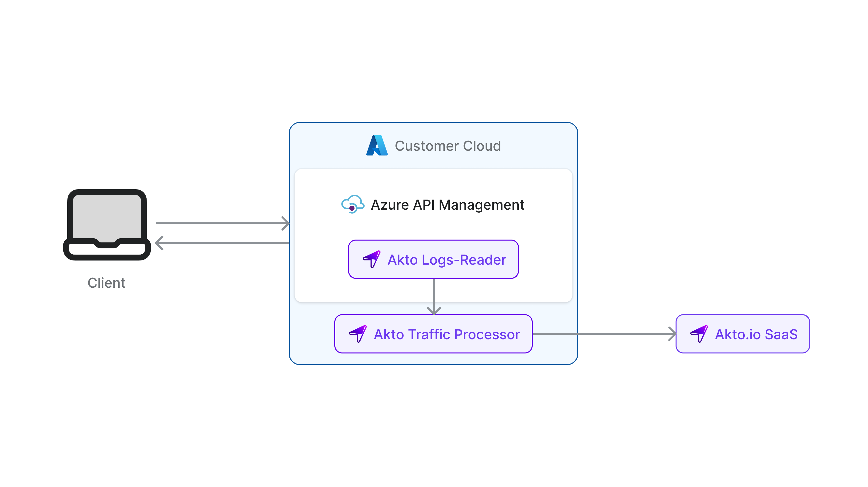Click the Azure logo icon

[x=377, y=145]
